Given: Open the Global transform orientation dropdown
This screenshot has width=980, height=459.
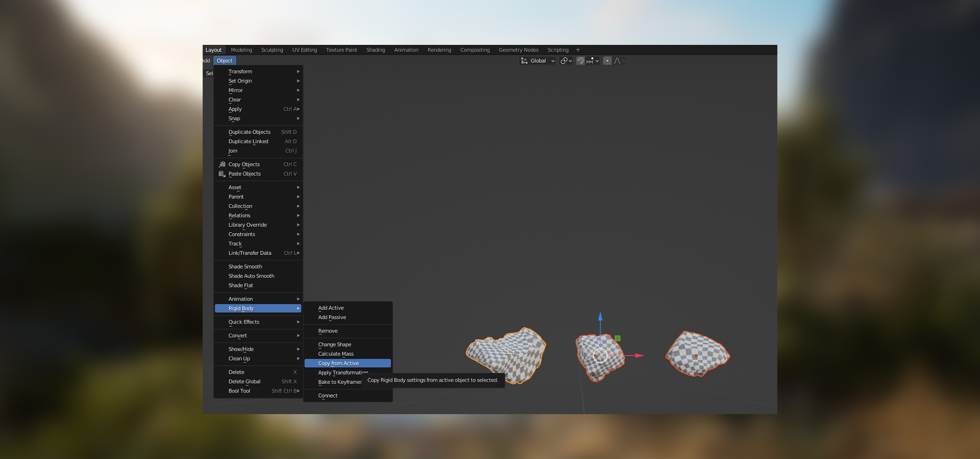Looking at the screenshot, I should [537, 61].
